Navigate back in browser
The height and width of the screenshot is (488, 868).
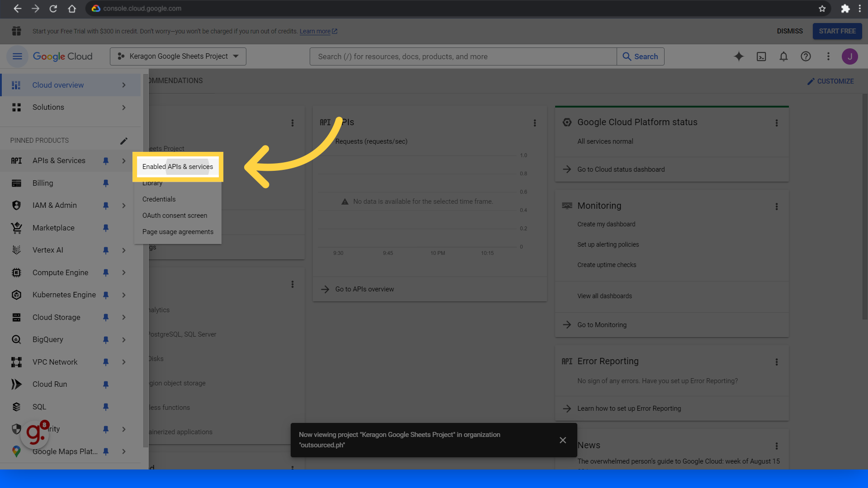[x=17, y=9]
